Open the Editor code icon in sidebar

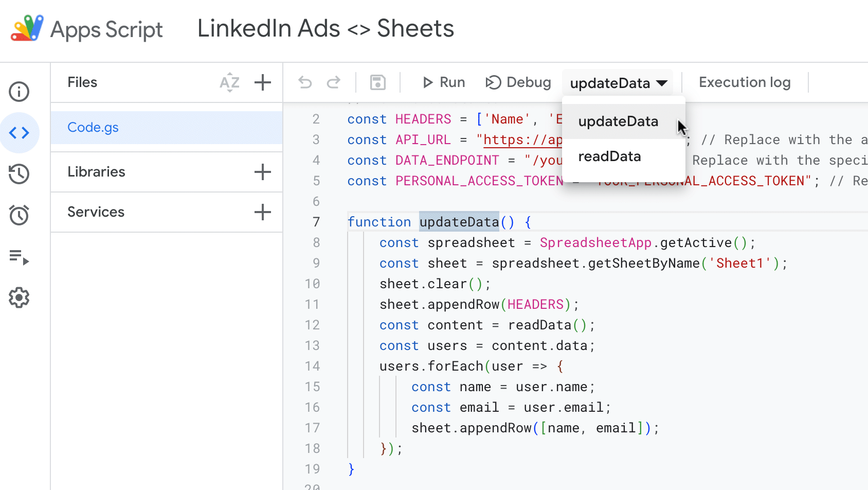click(x=19, y=133)
